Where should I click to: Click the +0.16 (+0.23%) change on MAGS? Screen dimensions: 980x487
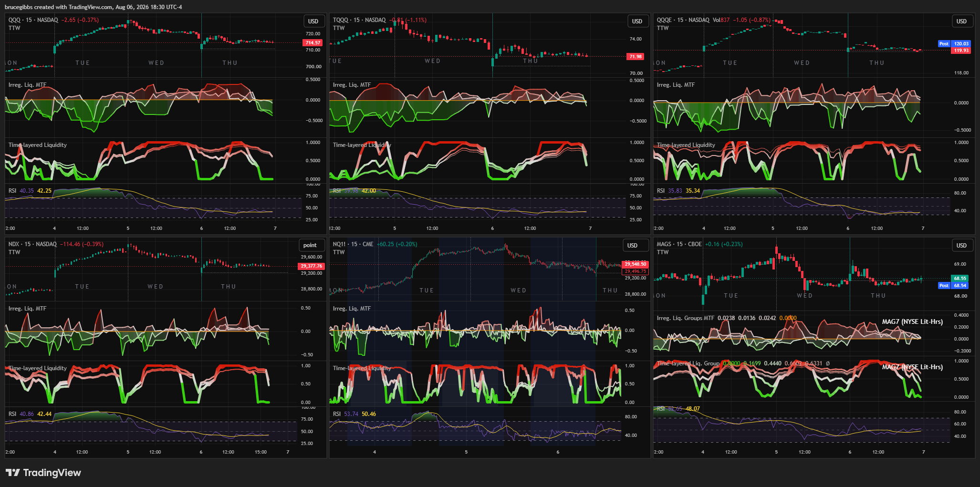click(x=724, y=244)
